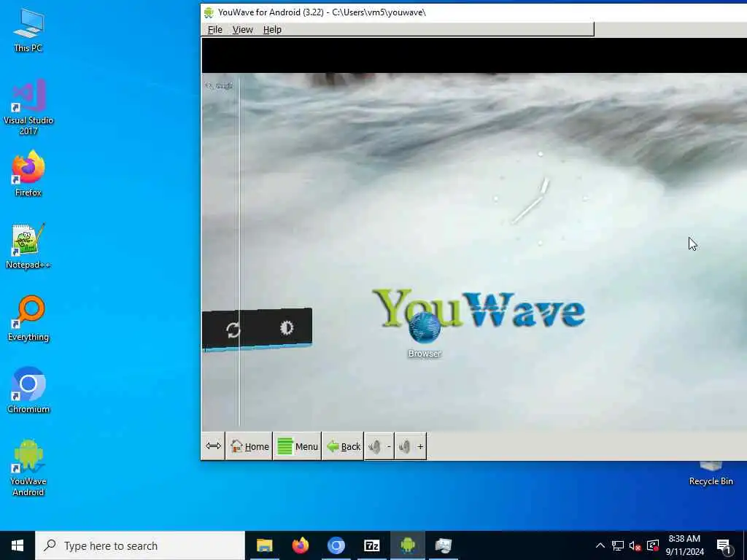The width and height of the screenshot is (747, 560).
Task: Open the View menu in YouWave
Action: 242,29
